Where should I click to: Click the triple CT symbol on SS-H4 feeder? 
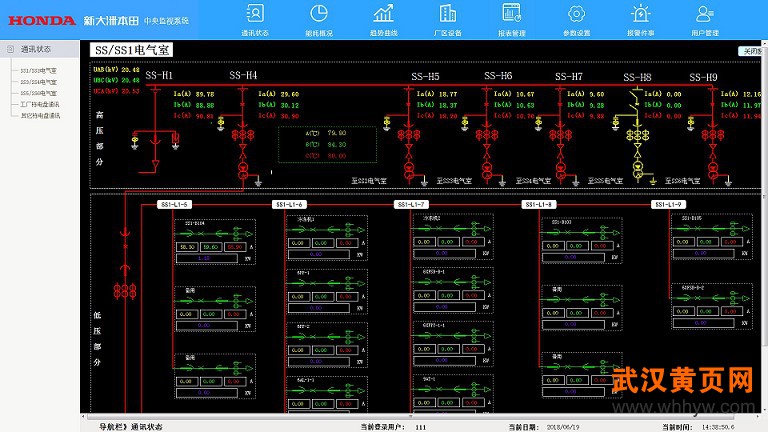tap(243, 135)
